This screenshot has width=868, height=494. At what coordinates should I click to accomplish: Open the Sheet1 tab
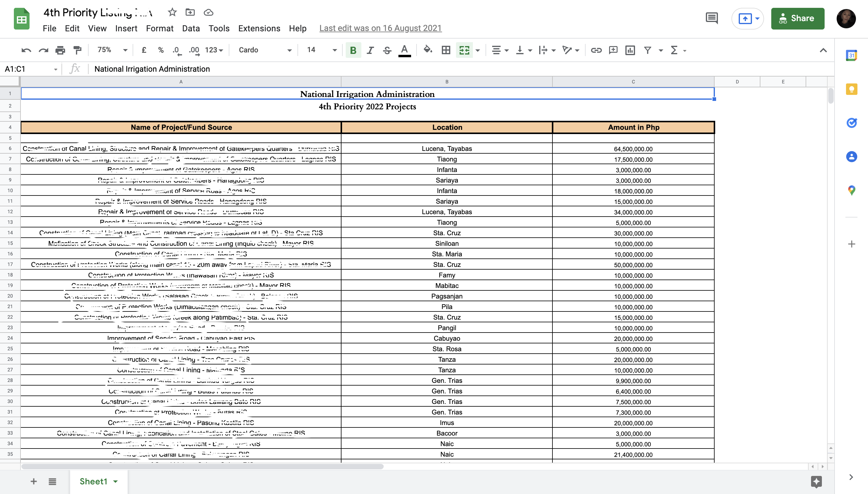pos(94,481)
